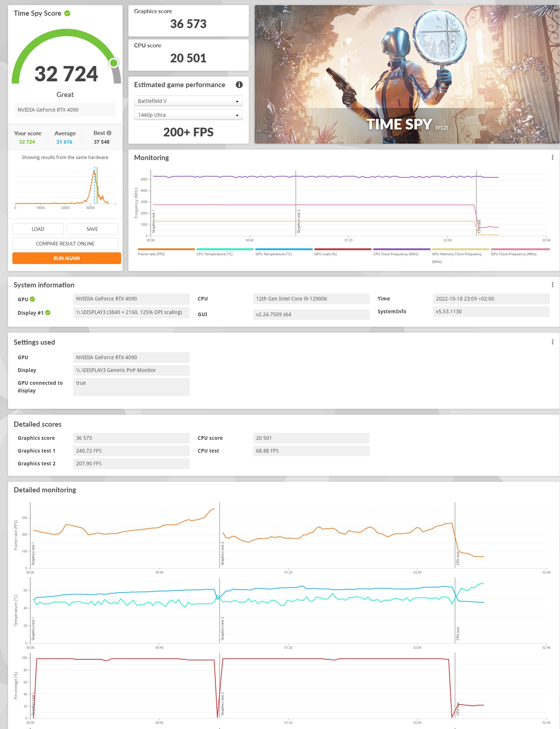Click the Graphics test 1 value 240.72 FPS

point(131,451)
